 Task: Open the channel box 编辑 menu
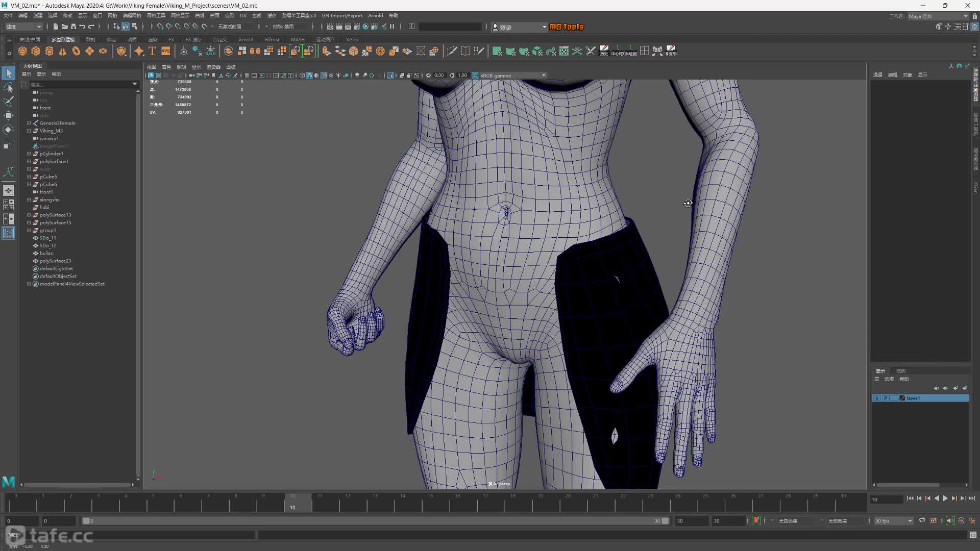point(892,75)
